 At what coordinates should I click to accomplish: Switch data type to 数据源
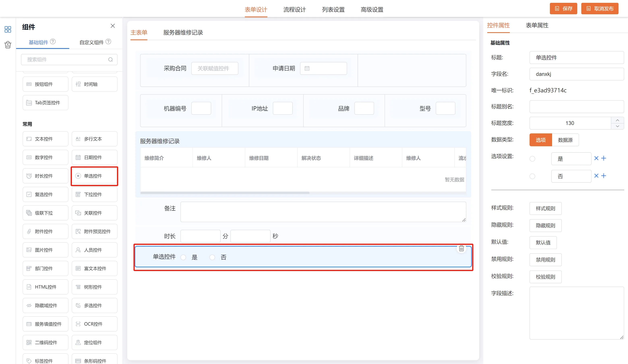click(x=565, y=140)
